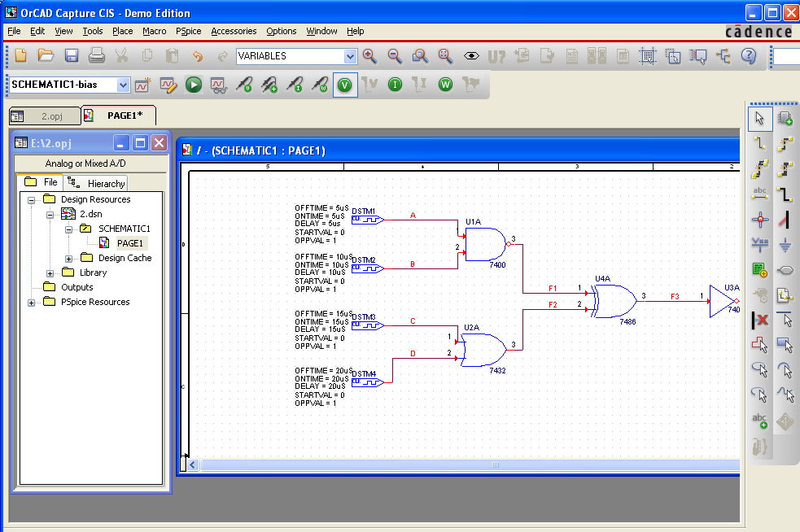Save the design with the floppy icon
Screen dimensions: 800x532
(72, 55)
